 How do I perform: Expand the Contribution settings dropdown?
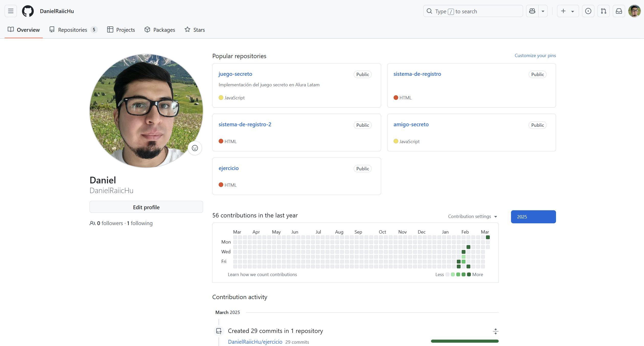[x=472, y=216]
